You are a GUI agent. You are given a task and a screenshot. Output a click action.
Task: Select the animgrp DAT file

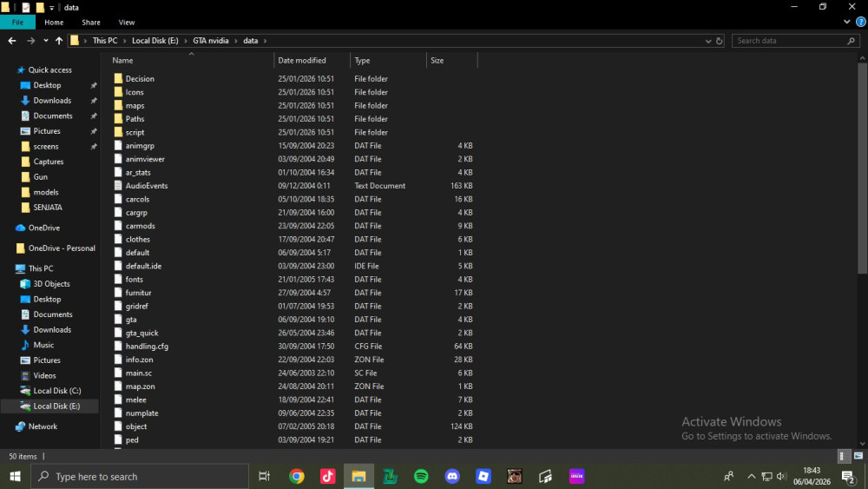pos(140,146)
